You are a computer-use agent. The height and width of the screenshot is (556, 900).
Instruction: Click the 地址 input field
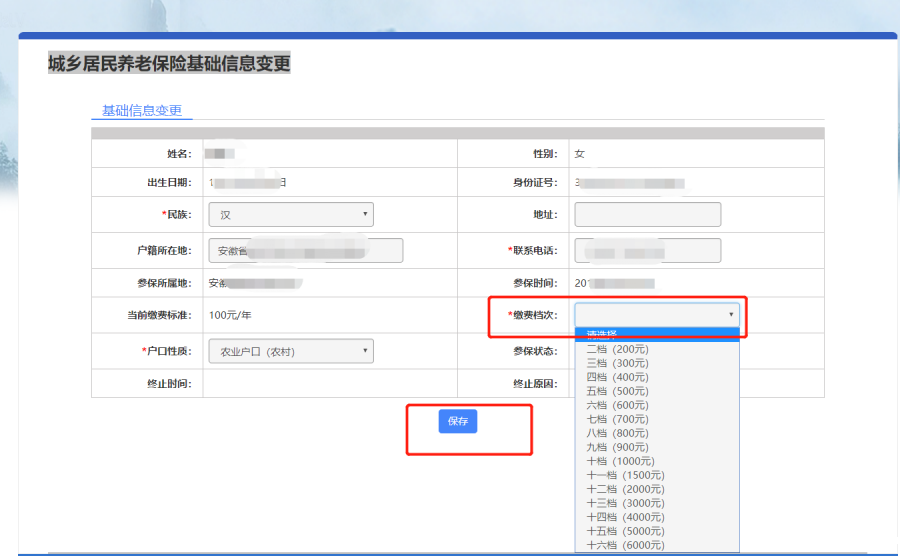tap(647, 214)
